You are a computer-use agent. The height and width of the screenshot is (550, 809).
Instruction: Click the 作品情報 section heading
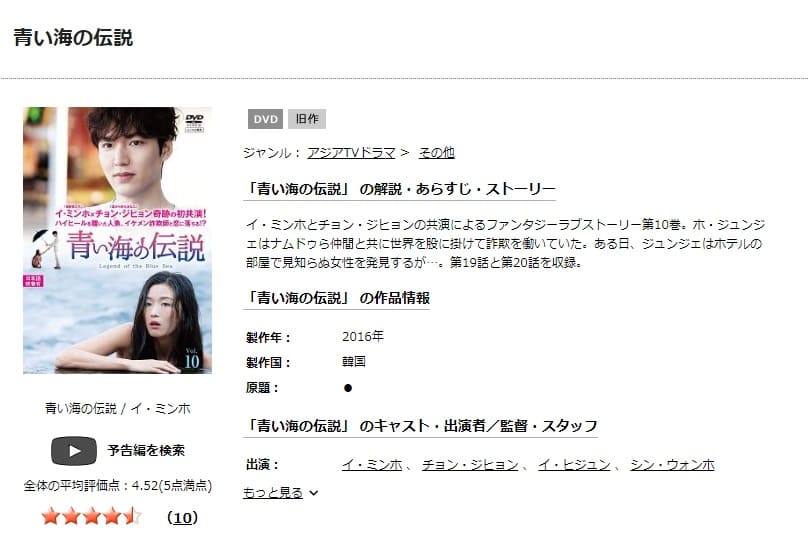[x=337, y=298]
